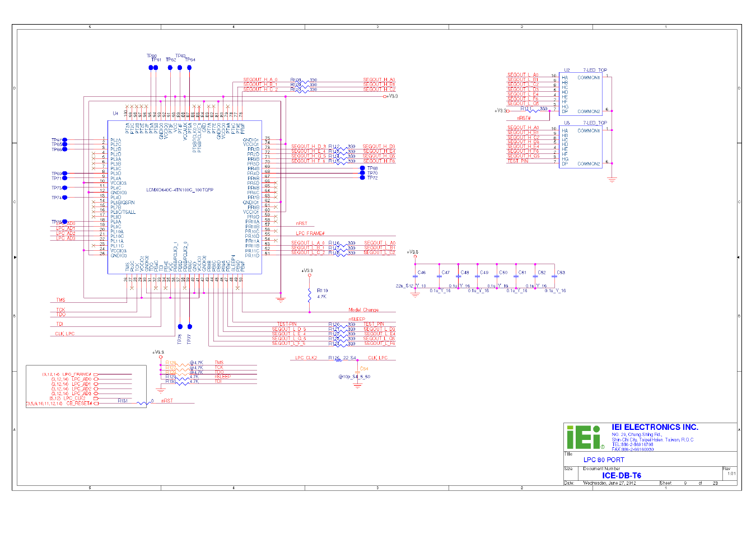This screenshot has width=756, height=534.
Task: Click the Model_Change net label
Action: pos(363,310)
